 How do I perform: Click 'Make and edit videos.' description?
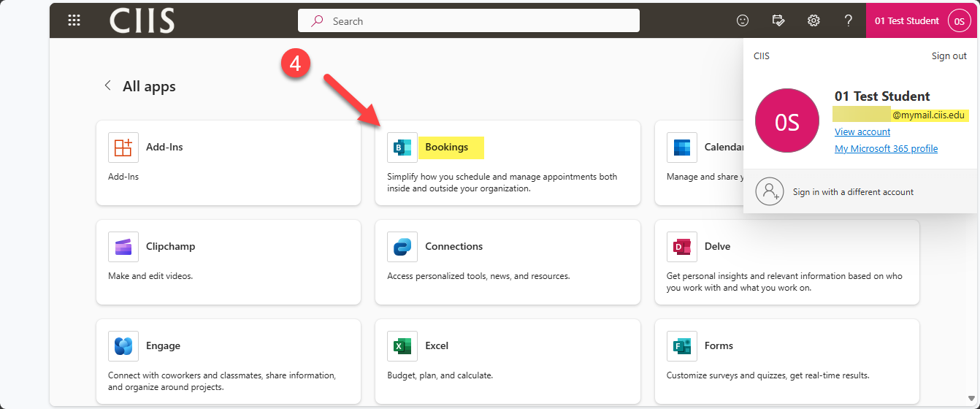(x=150, y=276)
